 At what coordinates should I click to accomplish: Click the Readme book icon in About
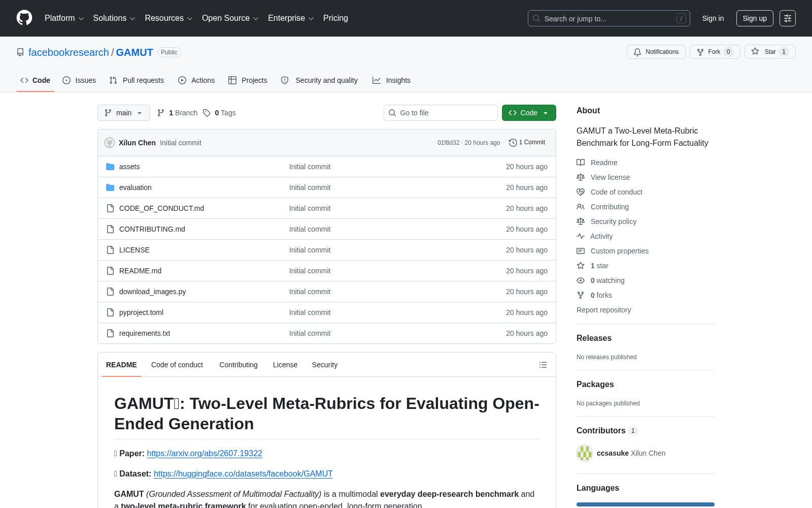[x=581, y=163]
